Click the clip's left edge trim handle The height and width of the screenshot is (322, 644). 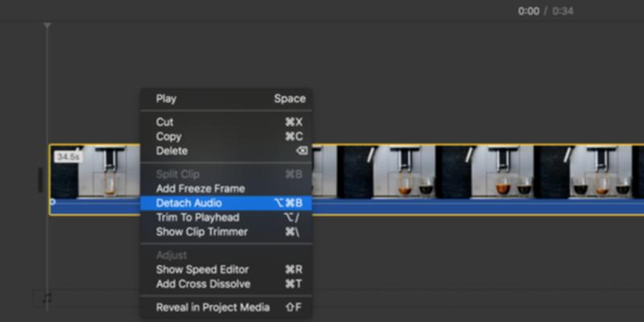(x=40, y=180)
